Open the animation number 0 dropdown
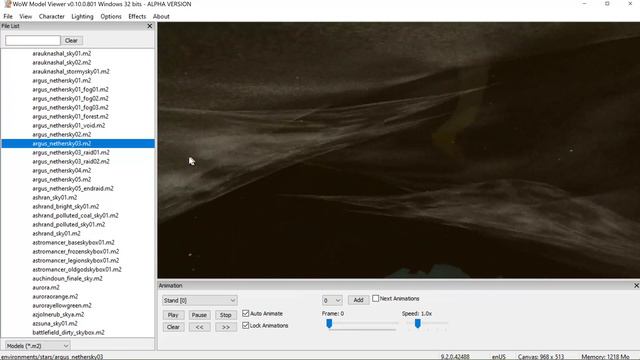Image resolution: width=640 pixels, height=360 pixels. pos(332,300)
